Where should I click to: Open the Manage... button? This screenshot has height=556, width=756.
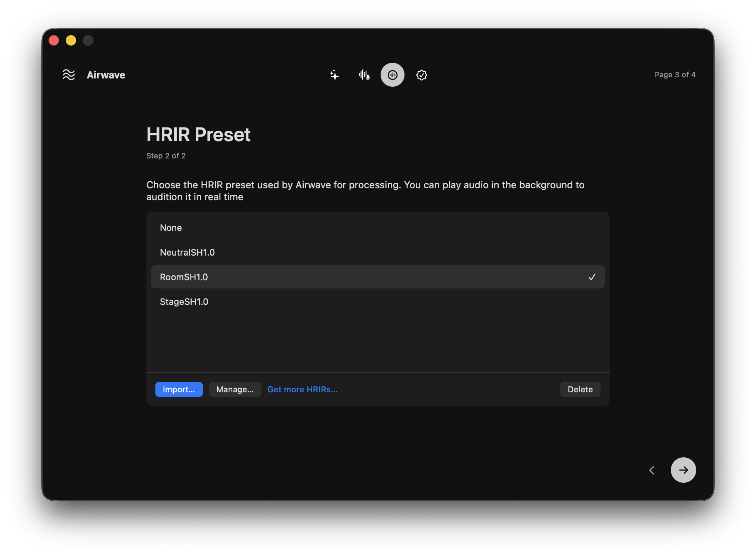click(235, 389)
